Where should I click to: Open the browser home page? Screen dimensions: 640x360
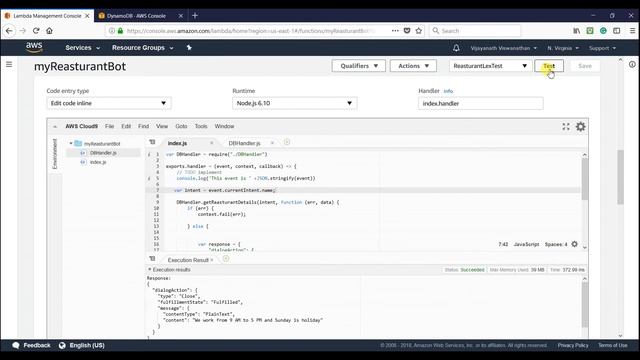(49, 31)
